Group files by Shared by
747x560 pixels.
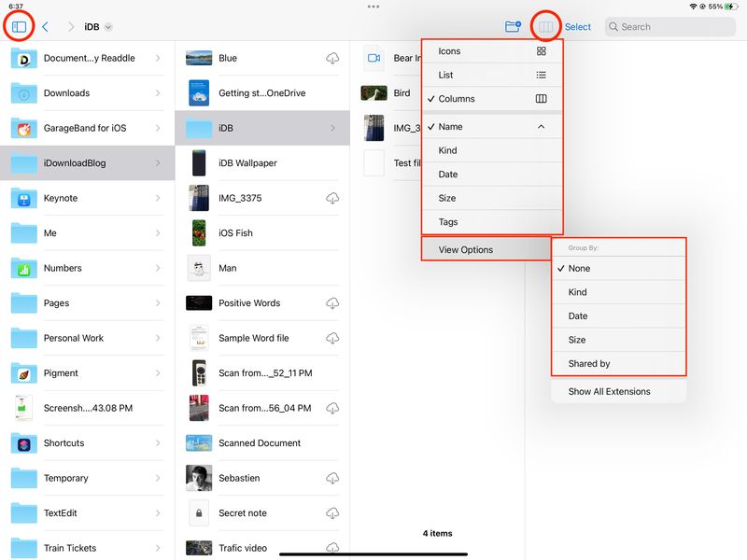click(x=618, y=364)
